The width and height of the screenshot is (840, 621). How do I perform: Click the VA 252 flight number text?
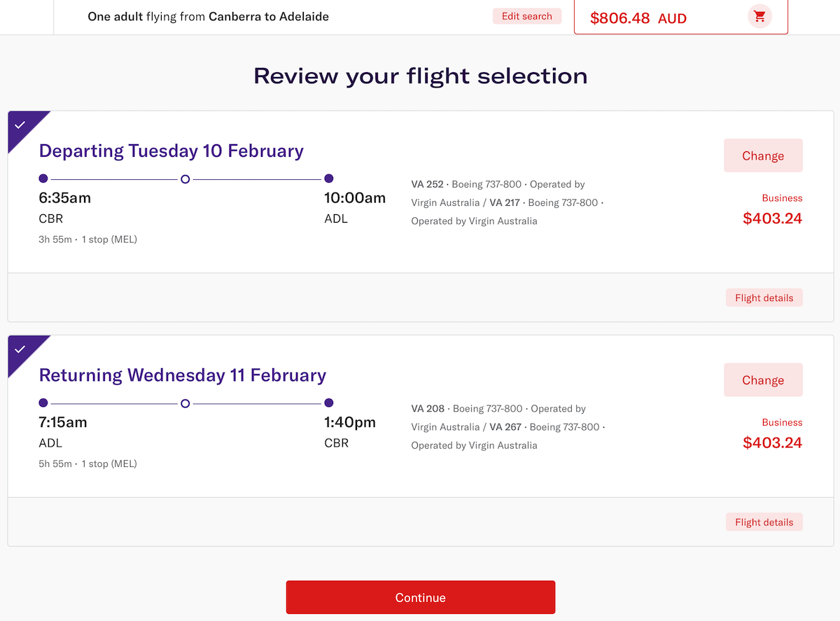pos(428,184)
